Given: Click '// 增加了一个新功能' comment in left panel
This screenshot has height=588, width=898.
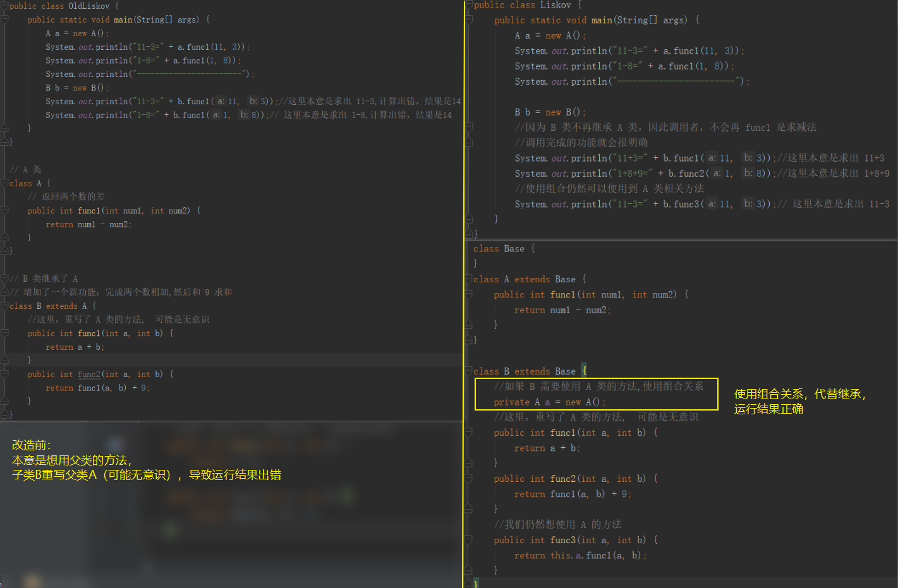Looking at the screenshot, I should point(121,292).
